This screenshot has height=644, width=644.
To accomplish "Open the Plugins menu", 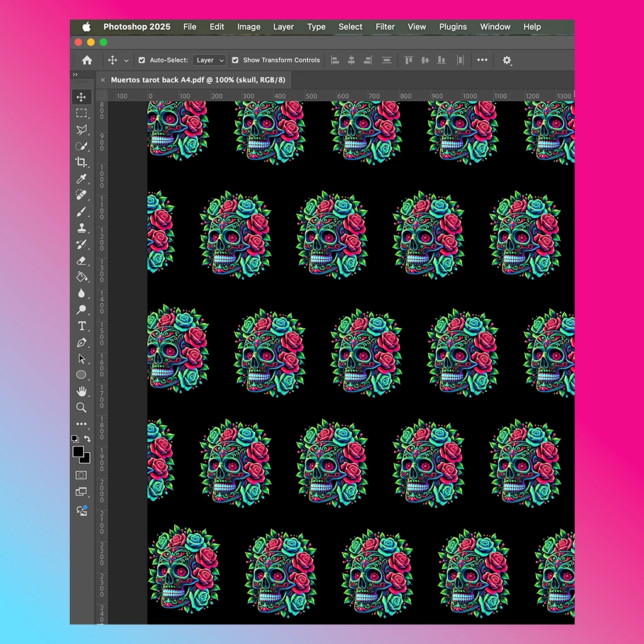I will coord(453,26).
